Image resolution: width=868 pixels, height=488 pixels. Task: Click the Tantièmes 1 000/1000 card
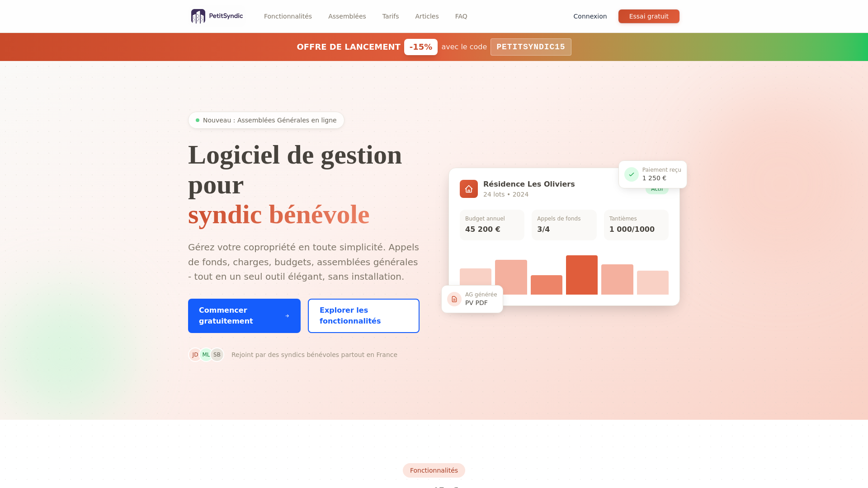[636, 225]
